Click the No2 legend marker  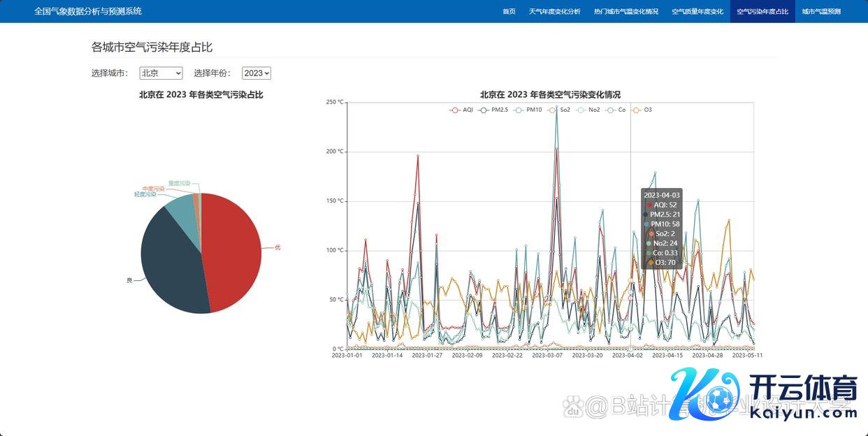[x=588, y=110]
